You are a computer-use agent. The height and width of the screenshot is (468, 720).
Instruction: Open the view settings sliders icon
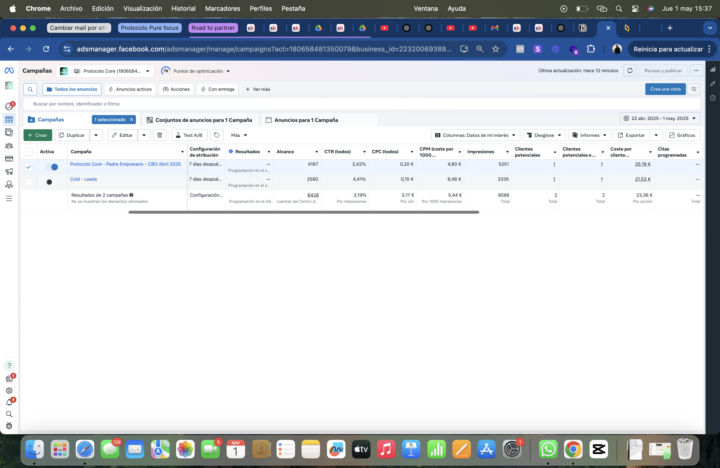[694, 89]
